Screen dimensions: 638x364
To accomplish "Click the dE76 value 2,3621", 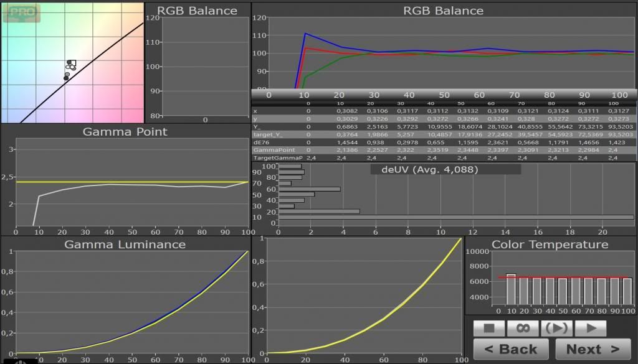I will point(498,142).
